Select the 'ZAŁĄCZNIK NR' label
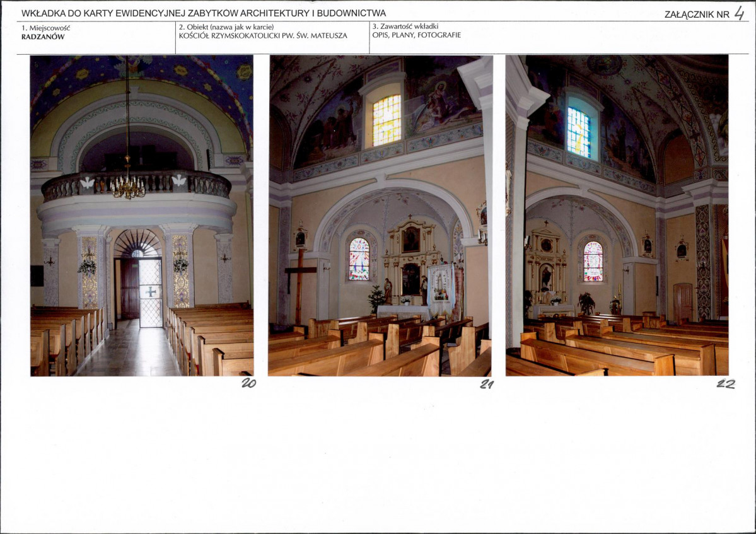Image resolution: width=756 pixels, height=534 pixels. [x=696, y=15]
